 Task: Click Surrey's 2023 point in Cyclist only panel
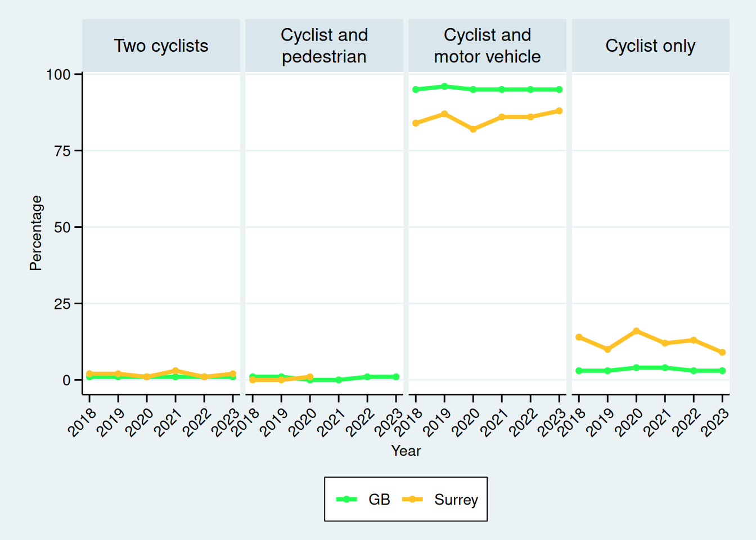[722, 352]
